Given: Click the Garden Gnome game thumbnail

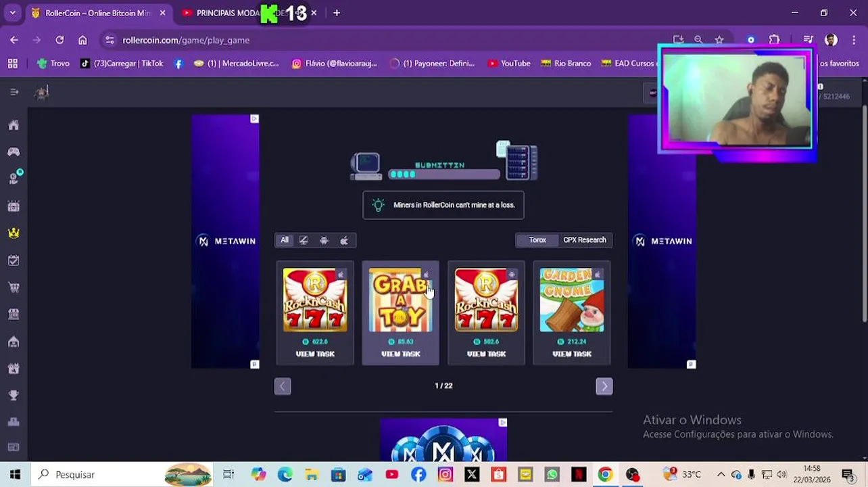Looking at the screenshot, I should click(572, 300).
